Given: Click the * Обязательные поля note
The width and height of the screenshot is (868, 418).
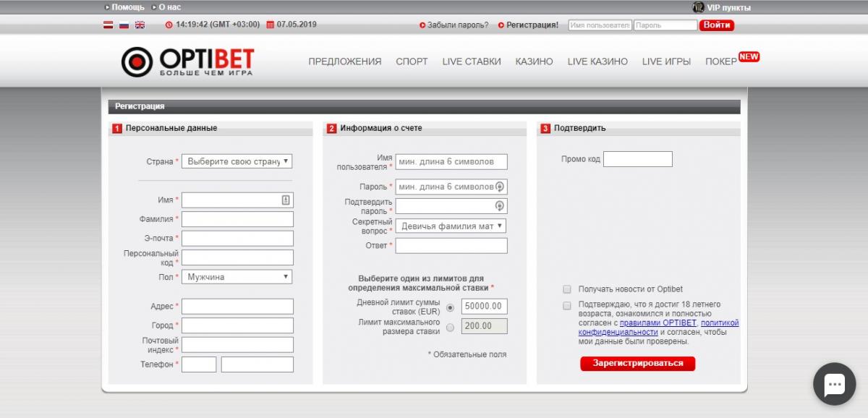Looking at the screenshot, I should [x=467, y=354].
